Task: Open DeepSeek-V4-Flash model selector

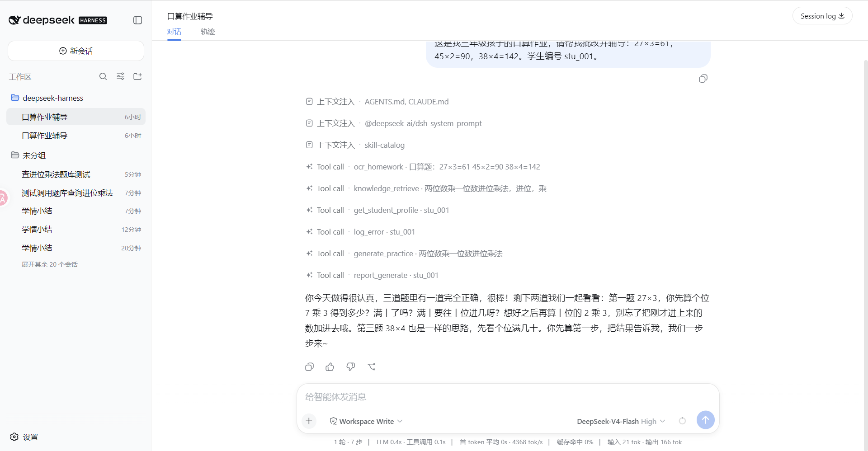Action: [x=621, y=421]
